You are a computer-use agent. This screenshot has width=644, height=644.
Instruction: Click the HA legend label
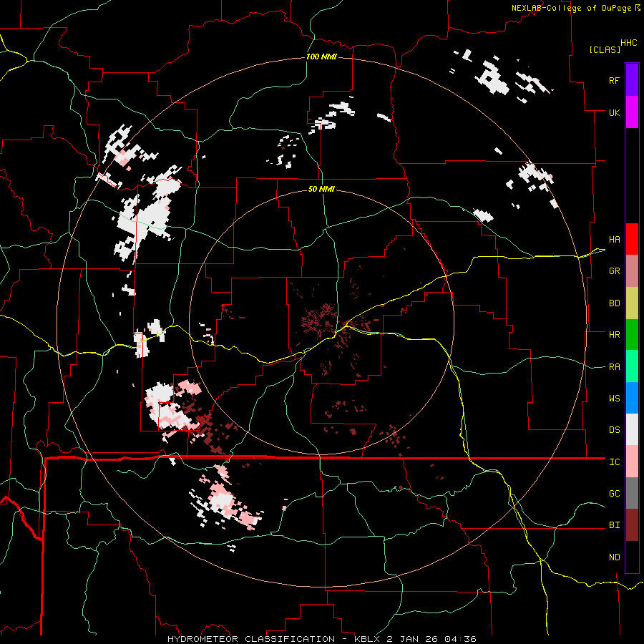tap(614, 240)
